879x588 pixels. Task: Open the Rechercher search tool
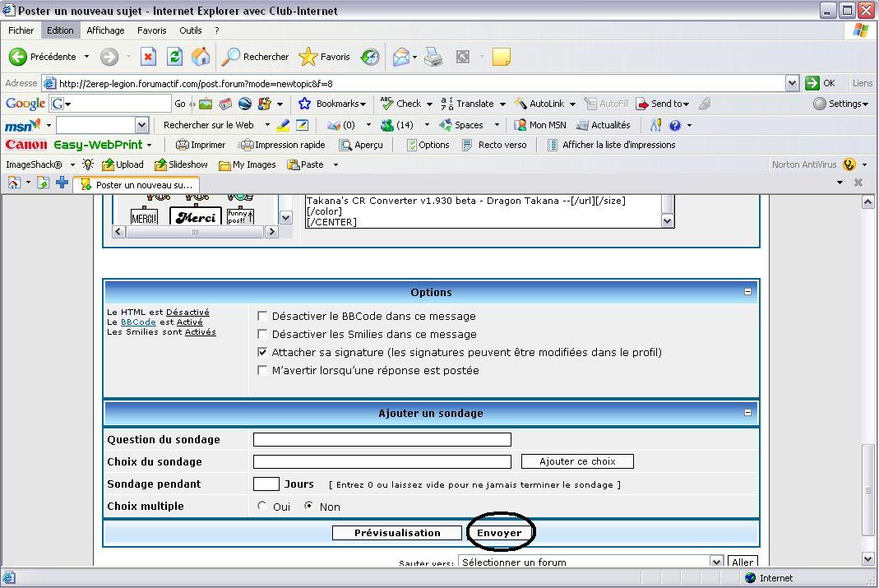pyautogui.click(x=256, y=57)
